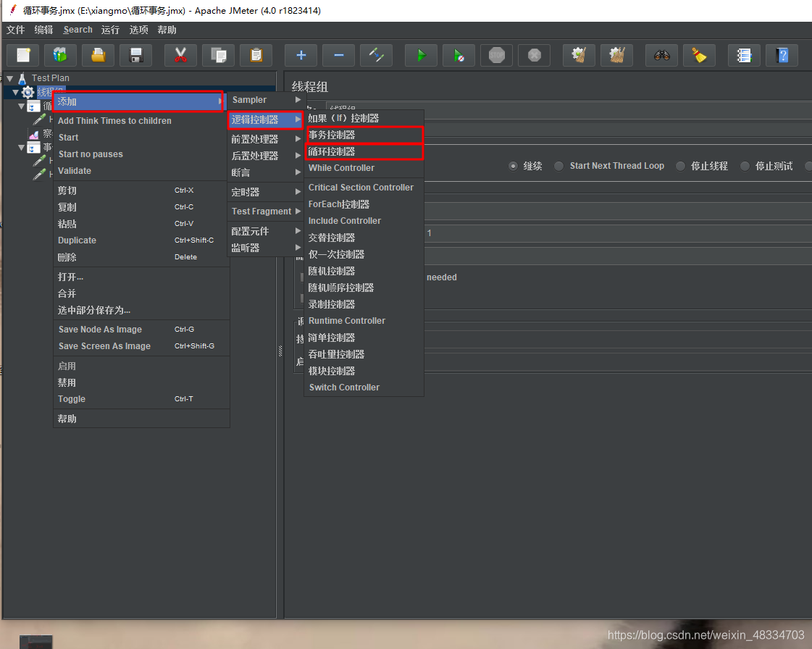812x649 pixels.
Task: Choose ForEach控制器 from the list
Action: pyautogui.click(x=364, y=204)
